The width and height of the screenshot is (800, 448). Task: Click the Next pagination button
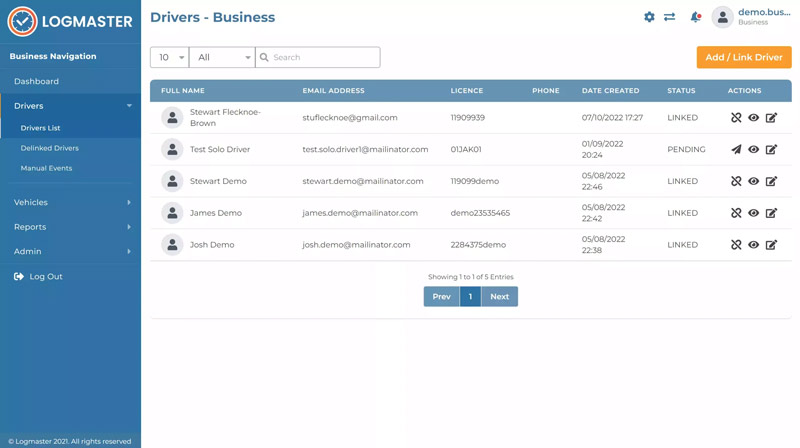click(499, 297)
